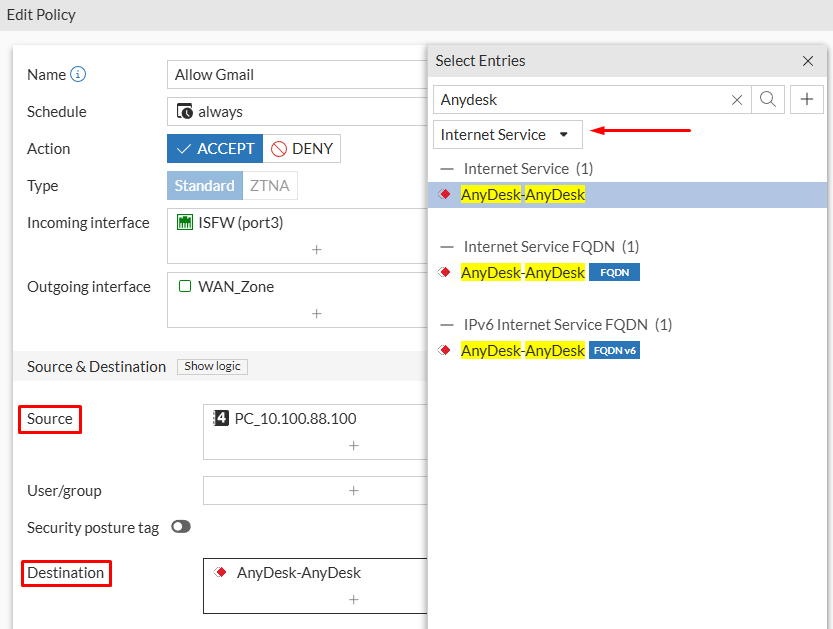Click the X to clear the Anydesk search
Image resolution: width=833 pixels, height=629 pixels.
[x=737, y=99]
